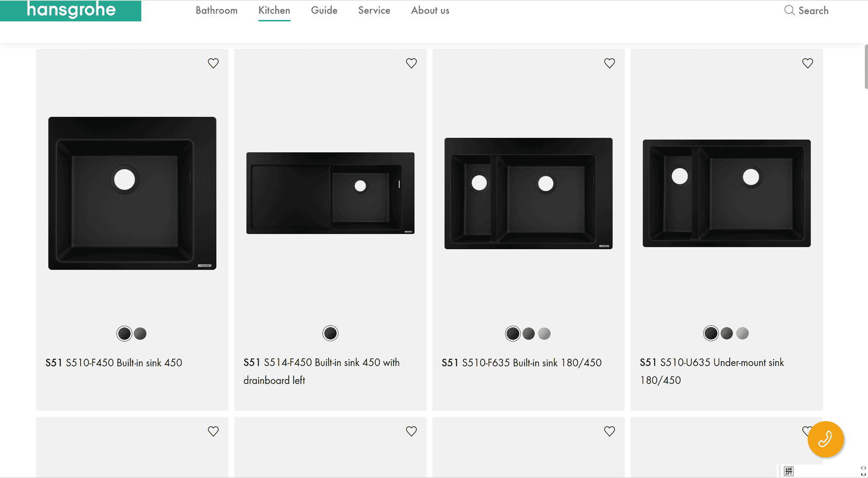The height and width of the screenshot is (478, 868).
Task: Open S514-F450 drainboard sink image
Action: pos(330,193)
